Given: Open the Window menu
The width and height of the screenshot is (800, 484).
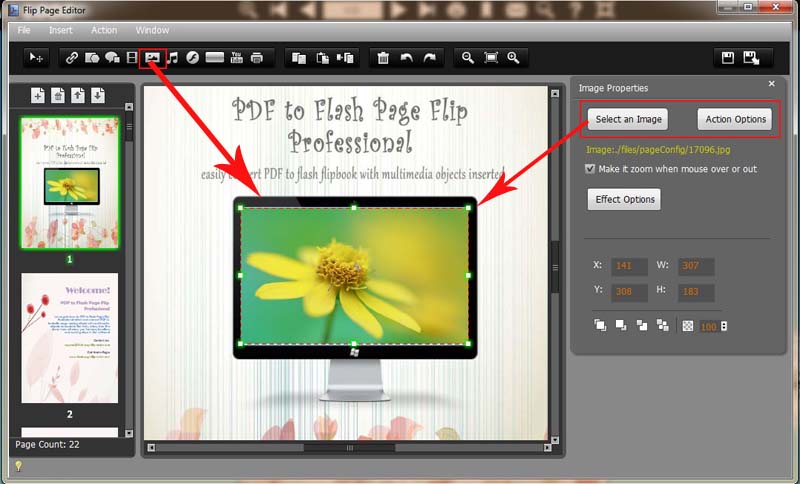Looking at the screenshot, I should (152, 30).
